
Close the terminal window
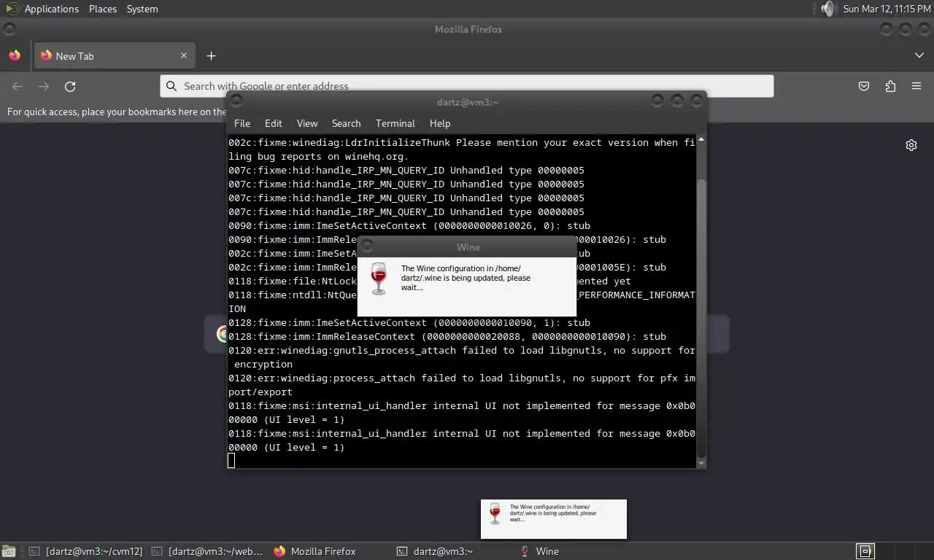(x=697, y=101)
